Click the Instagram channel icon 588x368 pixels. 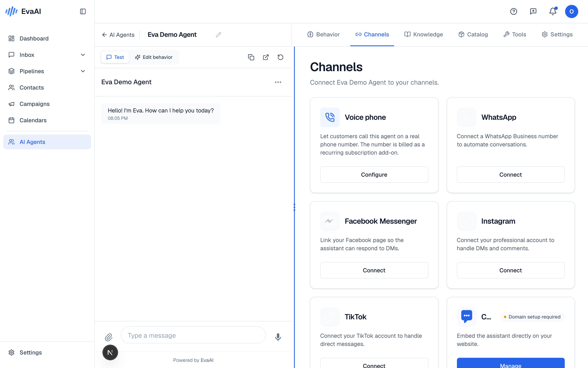467,221
